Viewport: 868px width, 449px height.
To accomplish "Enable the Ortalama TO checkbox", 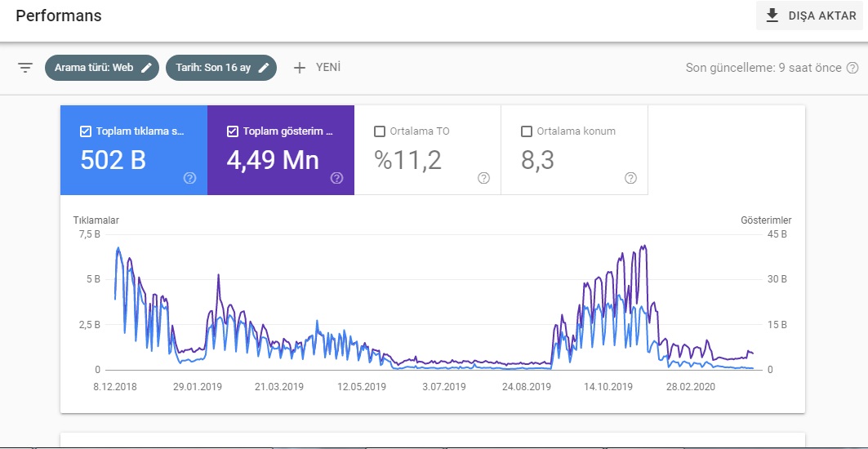I will coord(380,131).
